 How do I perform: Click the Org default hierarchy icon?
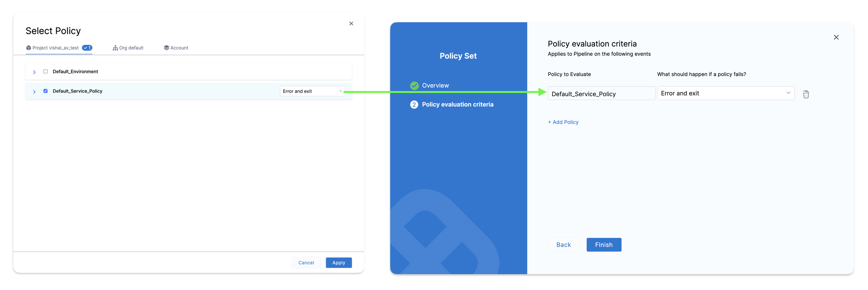click(x=115, y=48)
